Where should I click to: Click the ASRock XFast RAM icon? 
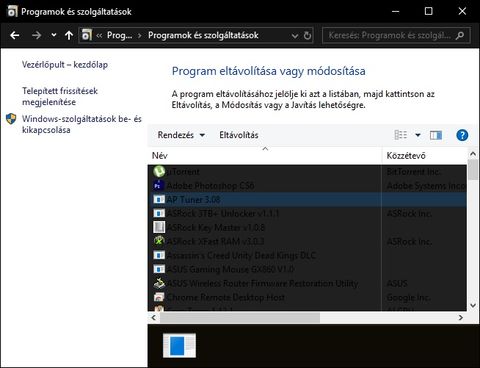coord(159,241)
